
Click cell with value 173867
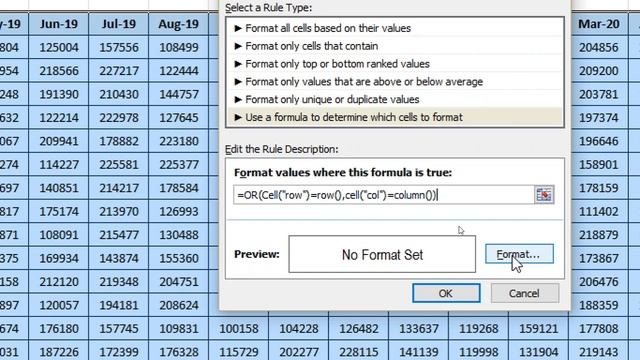pos(599,259)
